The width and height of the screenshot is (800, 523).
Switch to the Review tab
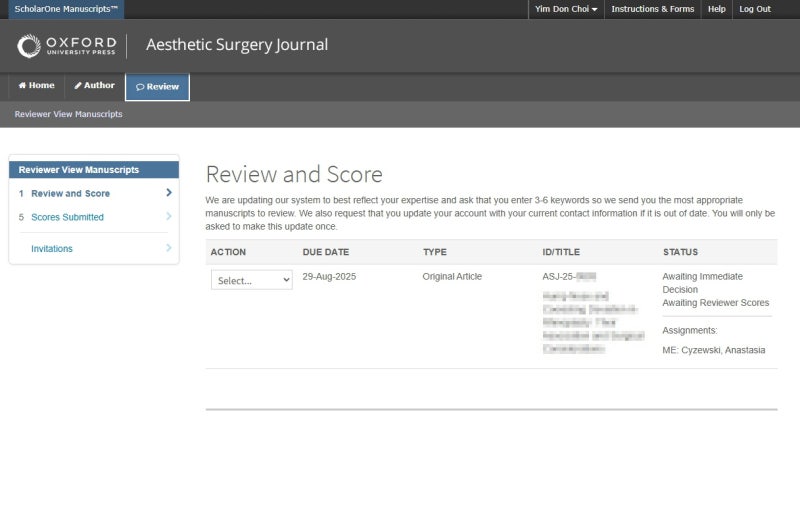(157, 87)
